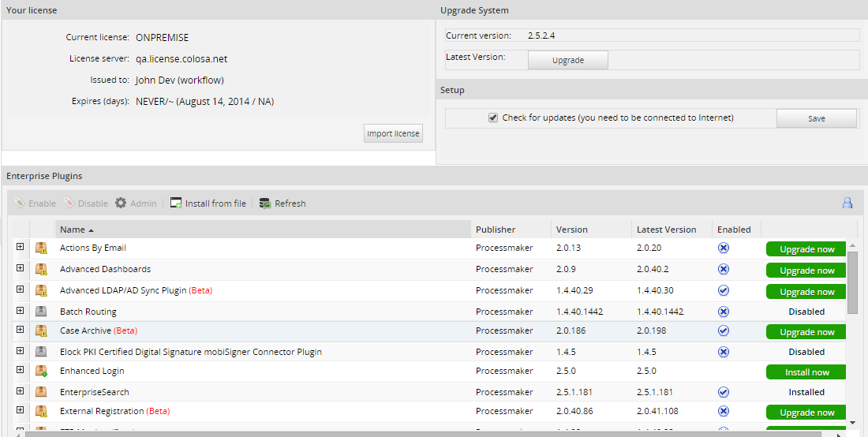Sort by the Name column header

73,230
